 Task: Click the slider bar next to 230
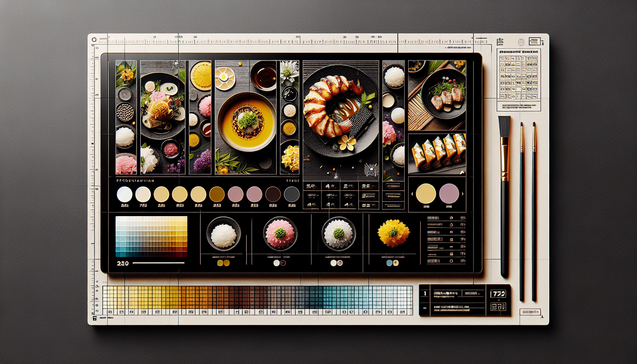coord(159,263)
